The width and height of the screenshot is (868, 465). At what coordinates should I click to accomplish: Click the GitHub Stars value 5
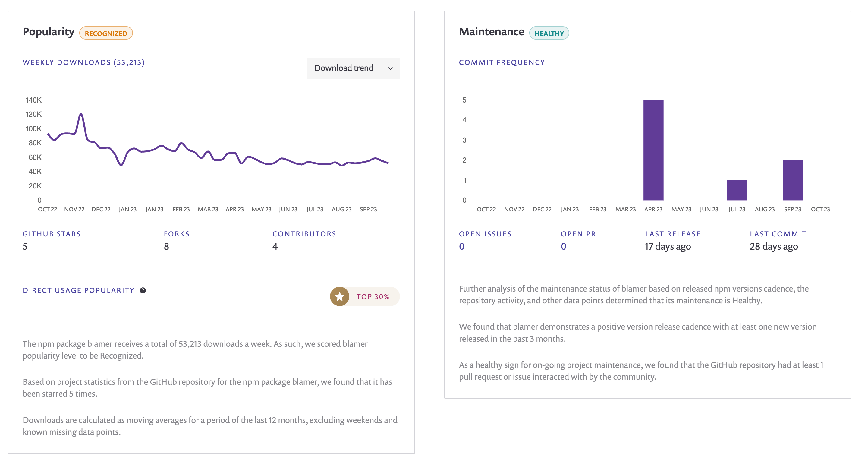25,246
